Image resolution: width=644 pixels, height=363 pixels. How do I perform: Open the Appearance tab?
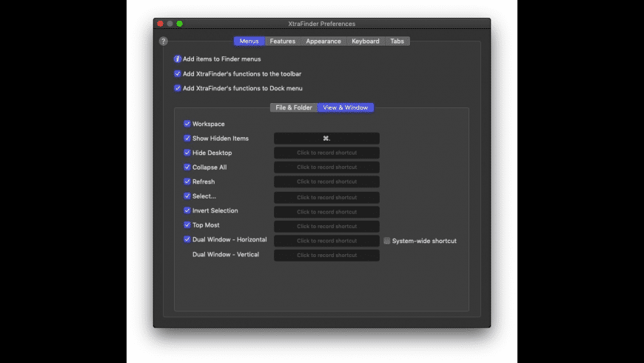coord(323,41)
